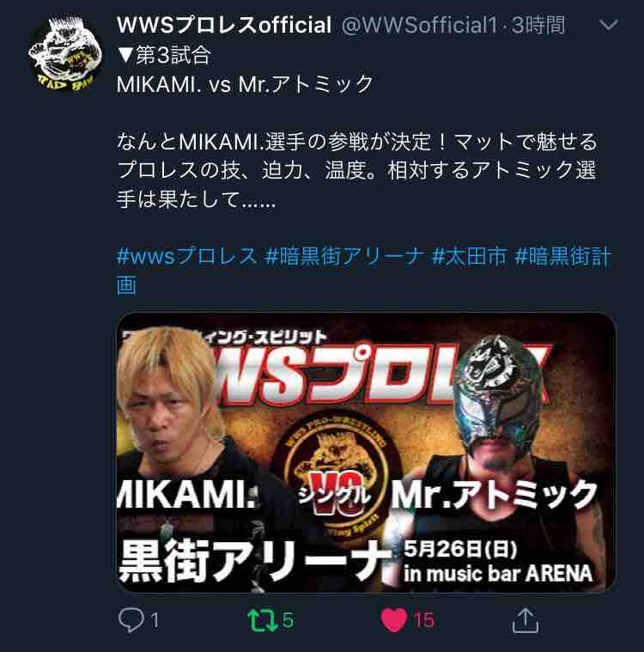Click the reply count number 1
Image resolution: width=644 pixels, height=652 pixels.
(x=155, y=621)
